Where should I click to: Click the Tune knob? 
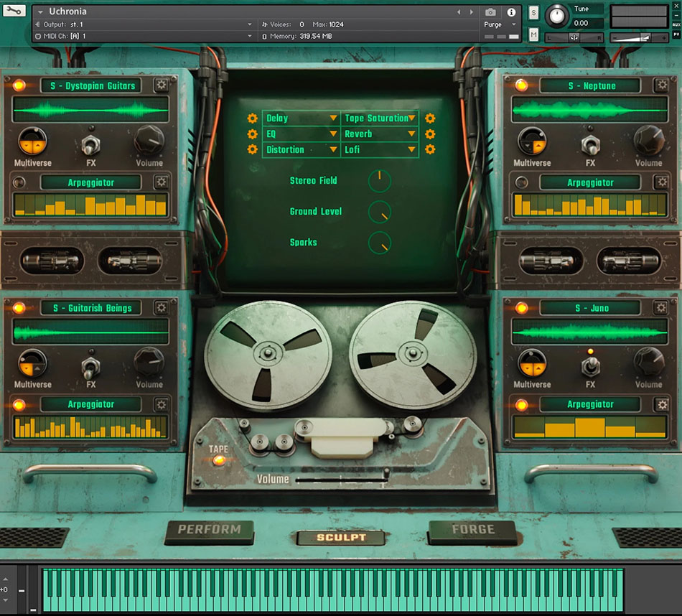(x=556, y=16)
